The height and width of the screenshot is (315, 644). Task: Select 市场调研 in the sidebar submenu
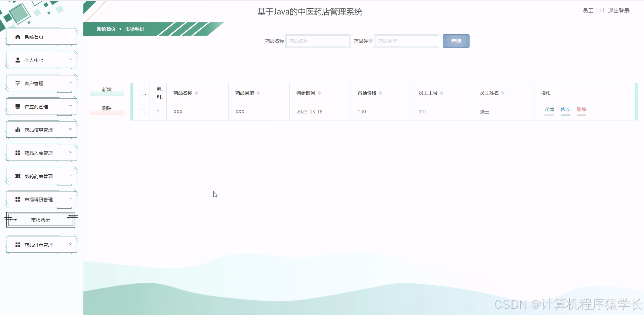click(40, 220)
